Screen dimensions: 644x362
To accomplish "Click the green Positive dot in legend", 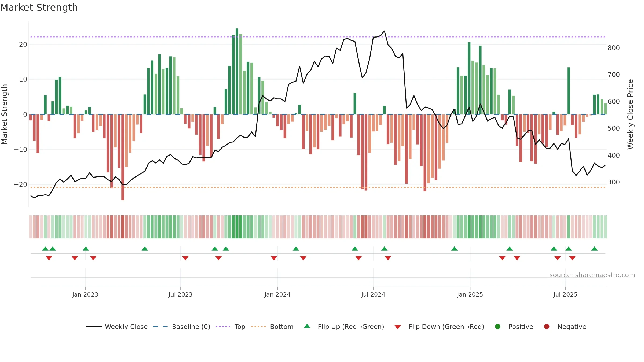I will 498,327.
